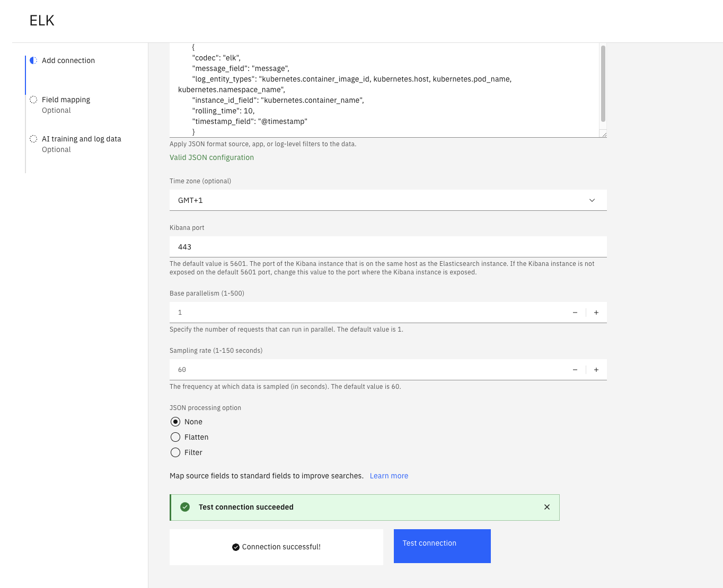Click the resize handle of JSON text area
Viewport: 723px width, 588px height.
coord(604,135)
